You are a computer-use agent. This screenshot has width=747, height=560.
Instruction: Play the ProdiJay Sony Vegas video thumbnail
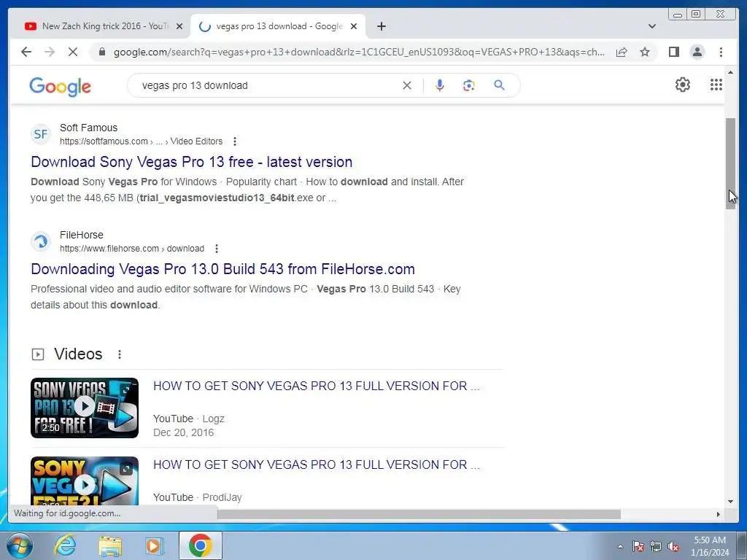(x=85, y=481)
